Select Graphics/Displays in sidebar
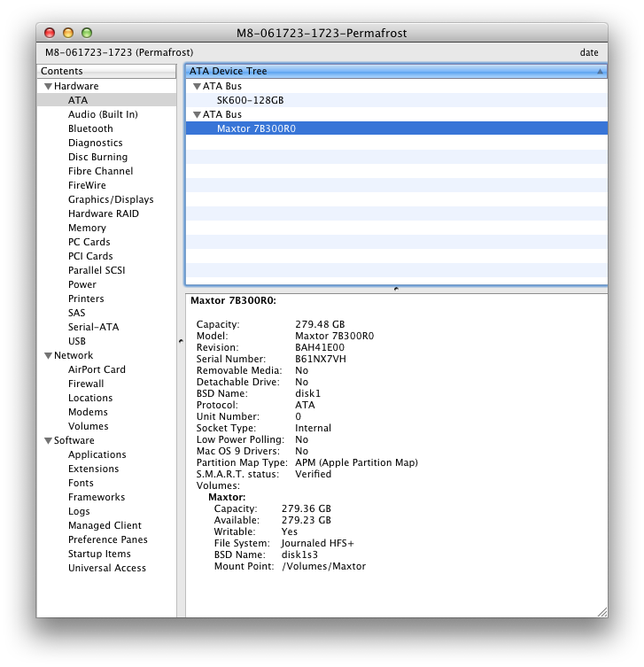The height and width of the screenshot is (667, 644). [x=111, y=199]
